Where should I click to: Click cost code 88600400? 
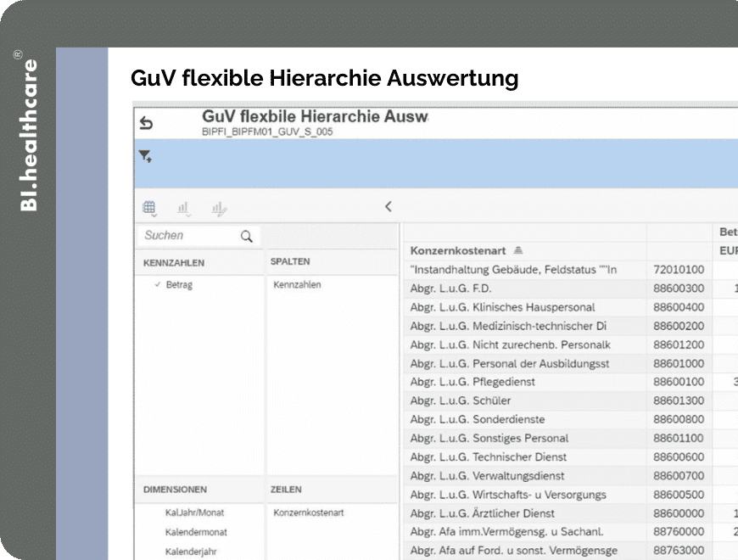679,307
